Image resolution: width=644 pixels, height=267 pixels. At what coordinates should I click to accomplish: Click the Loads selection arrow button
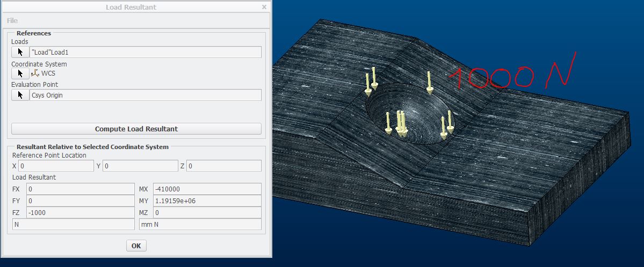click(20, 52)
